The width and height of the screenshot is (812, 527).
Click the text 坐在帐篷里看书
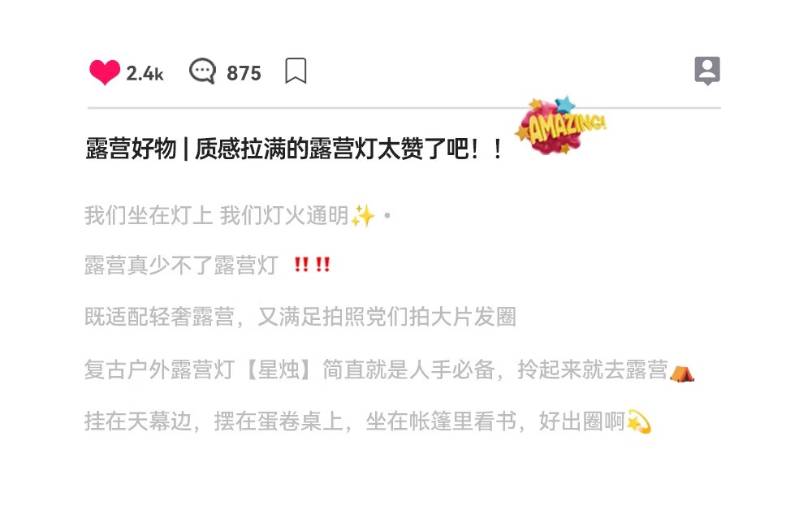pyautogui.click(x=441, y=421)
